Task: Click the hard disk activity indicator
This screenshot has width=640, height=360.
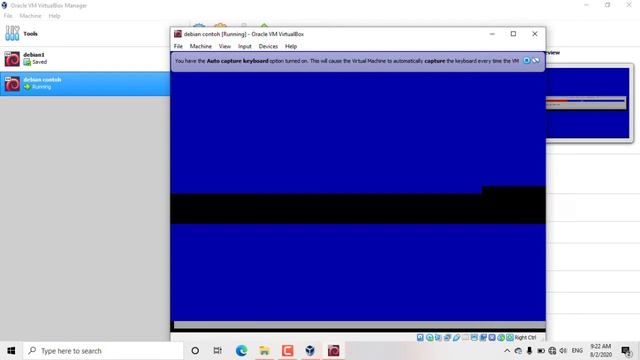Action: tap(420, 338)
